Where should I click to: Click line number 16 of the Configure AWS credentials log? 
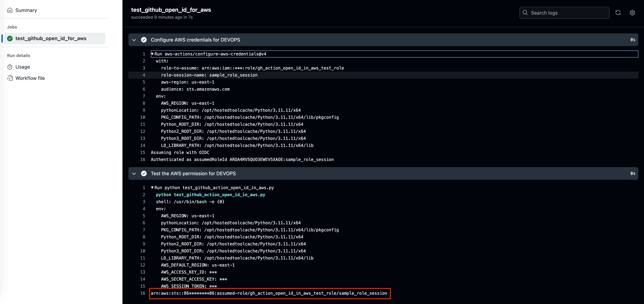142,160
